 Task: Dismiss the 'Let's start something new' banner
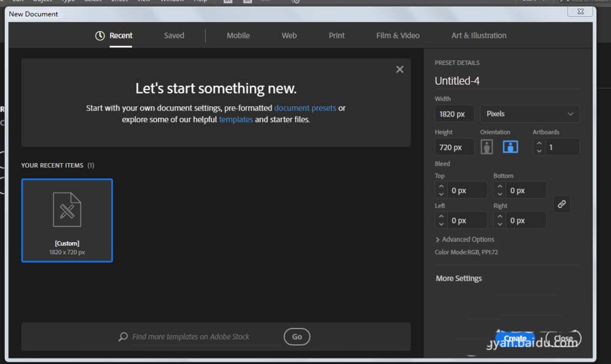tap(400, 69)
